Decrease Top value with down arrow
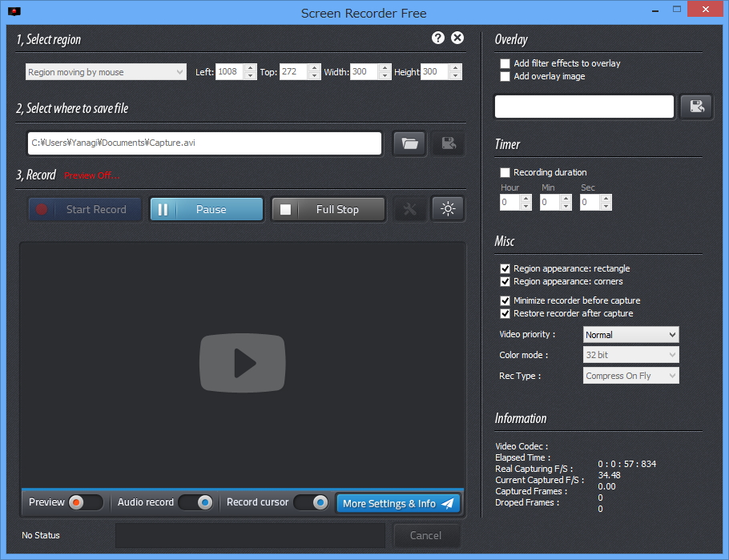Viewport: 729px width, 560px height. pos(314,75)
